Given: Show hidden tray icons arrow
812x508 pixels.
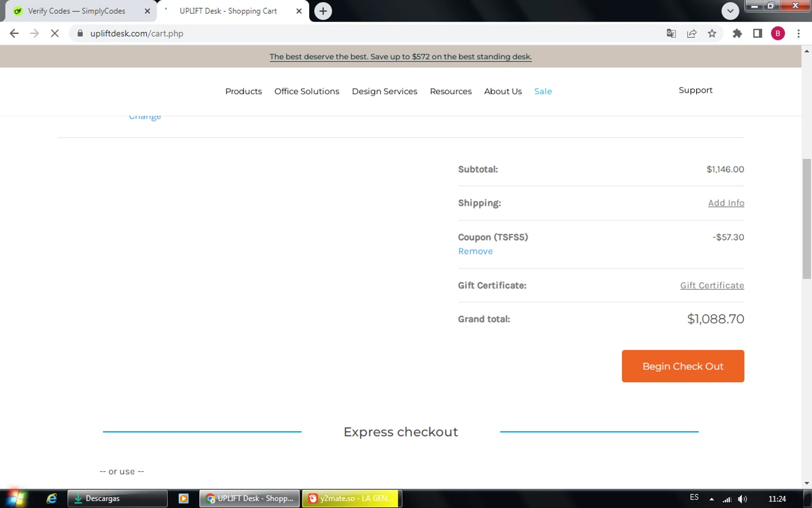Looking at the screenshot, I should click(x=711, y=499).
